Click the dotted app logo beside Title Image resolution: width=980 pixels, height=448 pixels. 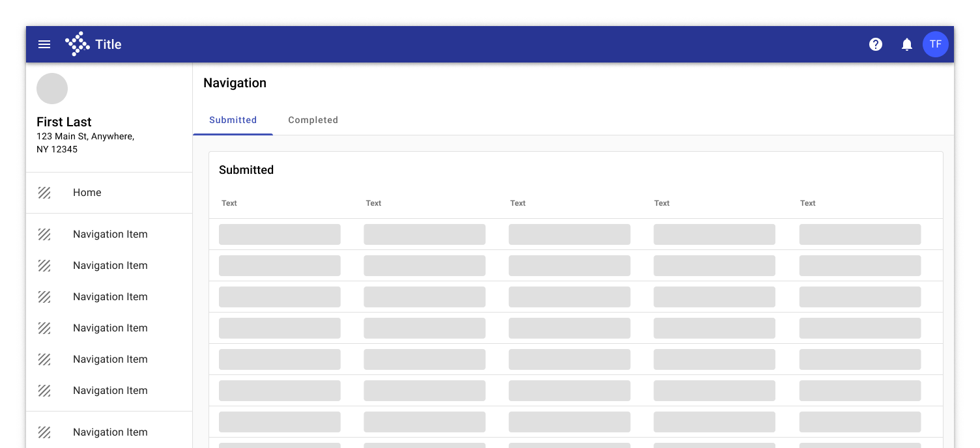tap(78, 44)
